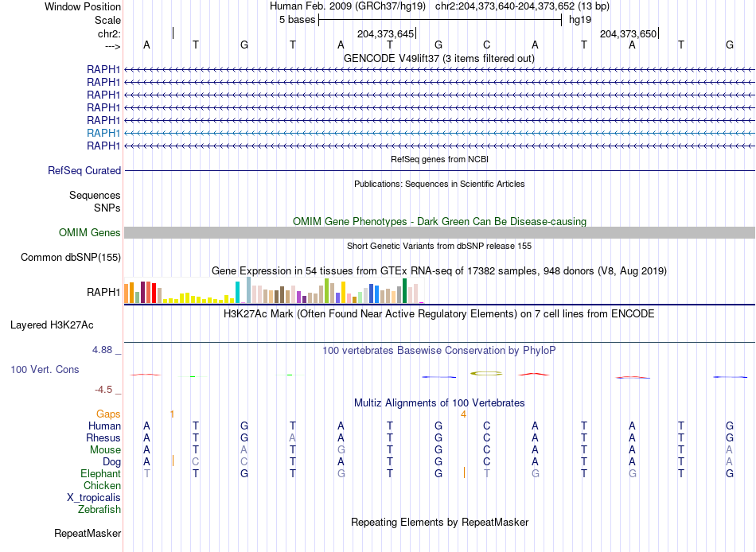Click the -4.5 PhyloP lower limit value

pyautogui.click(x=103, y=390)
